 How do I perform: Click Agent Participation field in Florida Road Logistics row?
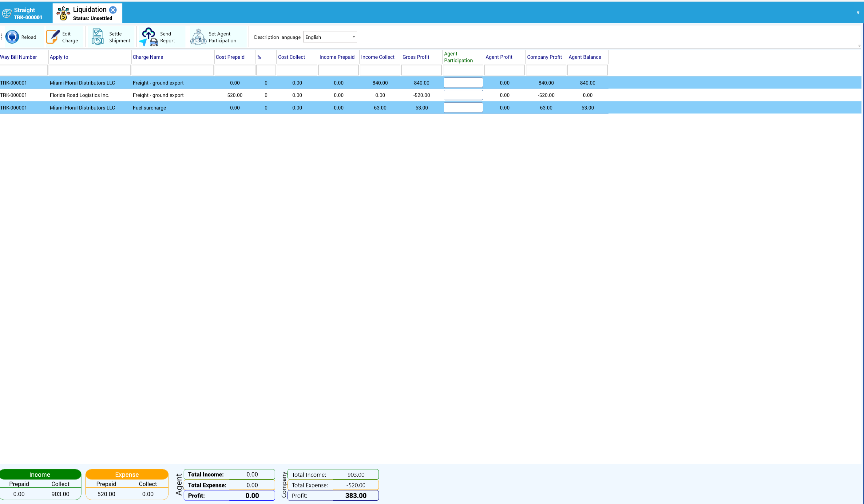[463, 95]
